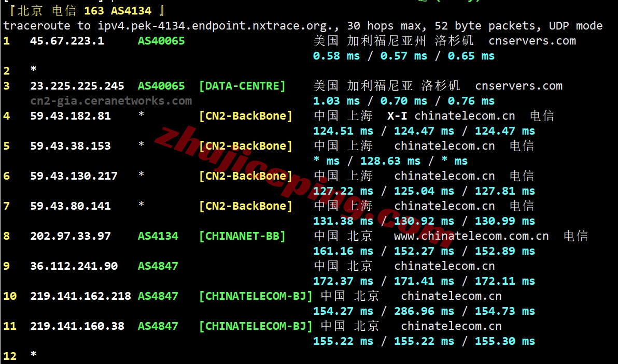Click IP address 59.43.80.141

pyautogui.click(x=71, y=206)
